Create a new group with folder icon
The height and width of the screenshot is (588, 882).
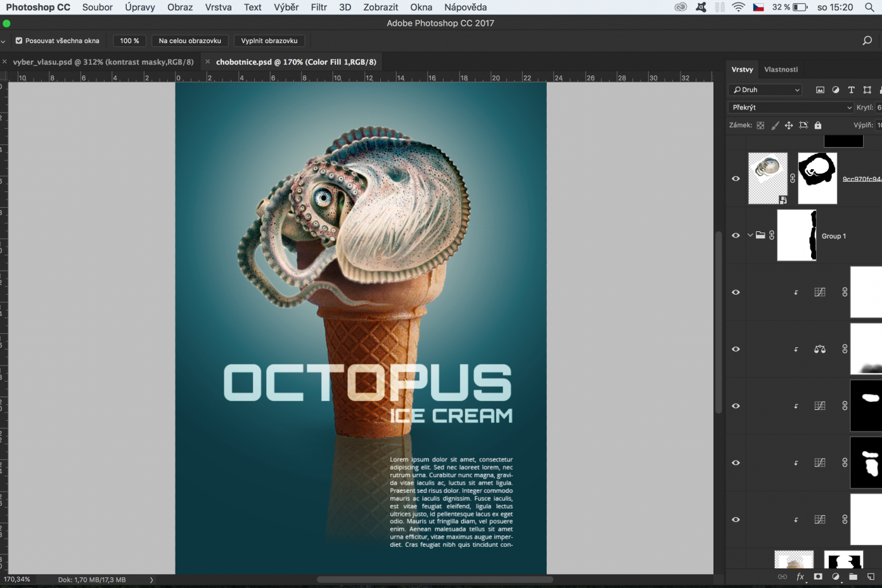click(x=853, y=577)
